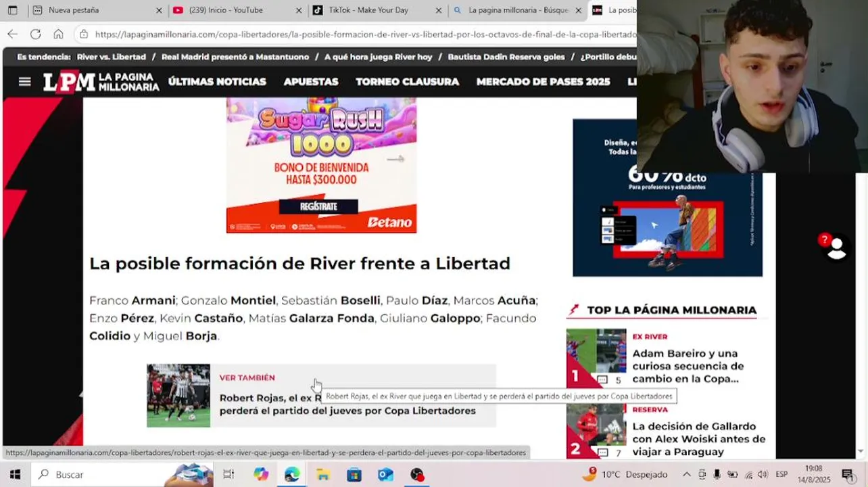
Task: Click Regístrate on the Betano ad
Action: [318, 206]
